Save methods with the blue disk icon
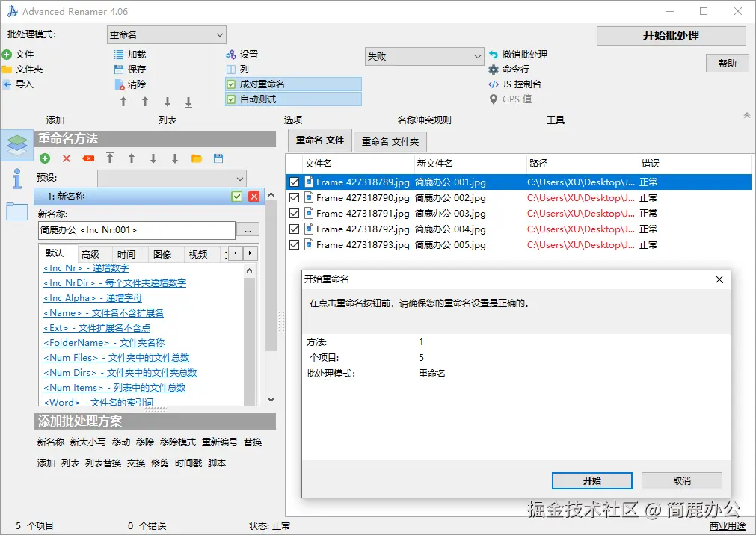This screenshot has height=535, width=756. [218, 158]
